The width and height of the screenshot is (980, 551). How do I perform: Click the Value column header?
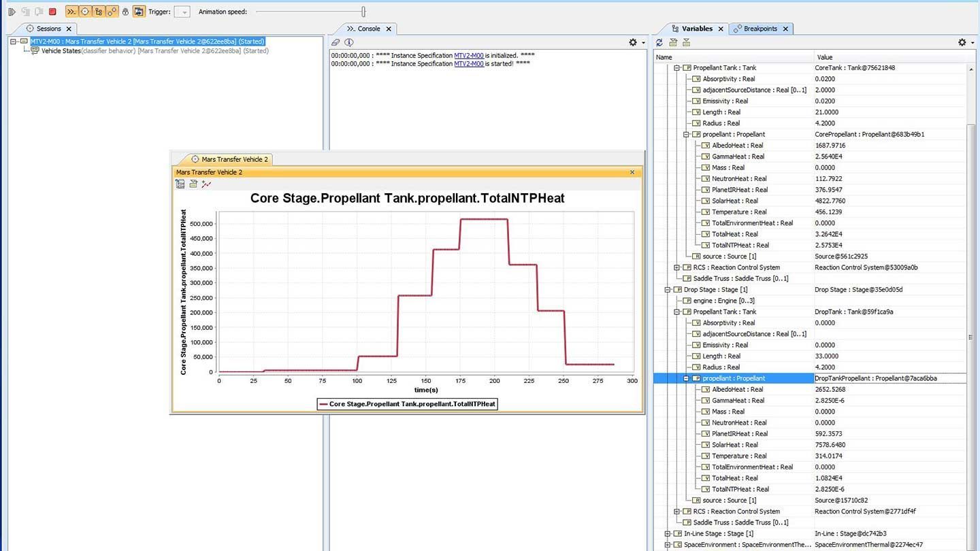tap(889, 57)
